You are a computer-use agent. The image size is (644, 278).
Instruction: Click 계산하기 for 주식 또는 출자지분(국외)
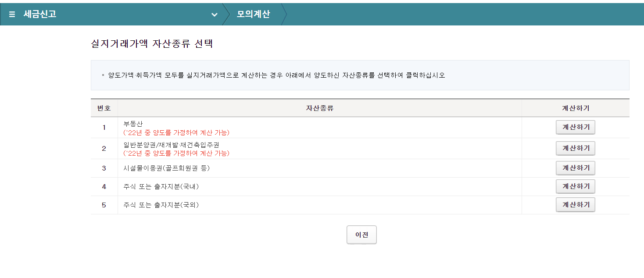click(x=576, y=204)
